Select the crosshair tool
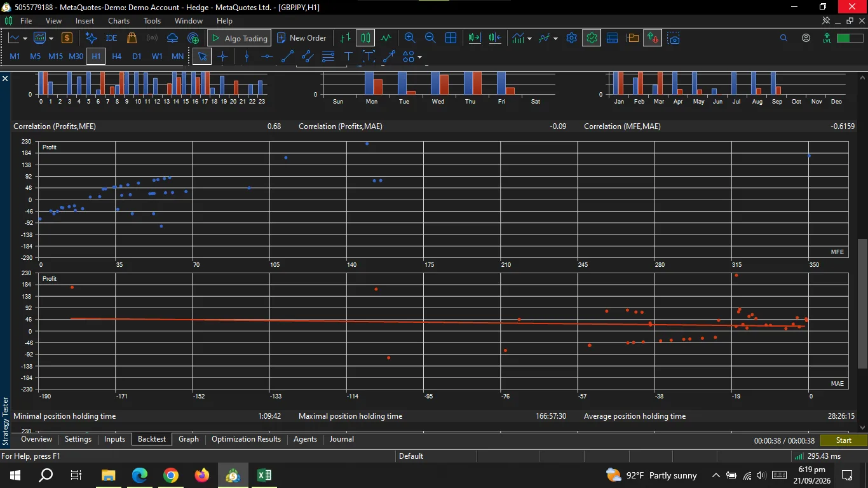The height and width of the screenshot is (488, 868). point(222,57)
